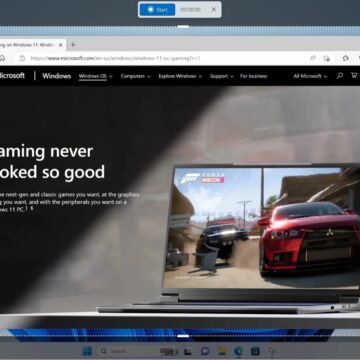Open the Support menu
360x360 pixels.
tap(222, 76)
